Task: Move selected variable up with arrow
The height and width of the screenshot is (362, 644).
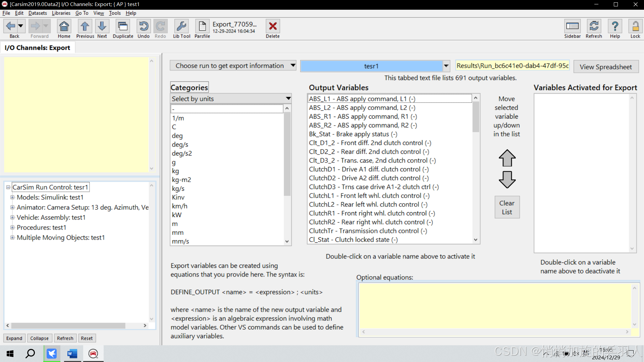Action: (x=507, y=158)
